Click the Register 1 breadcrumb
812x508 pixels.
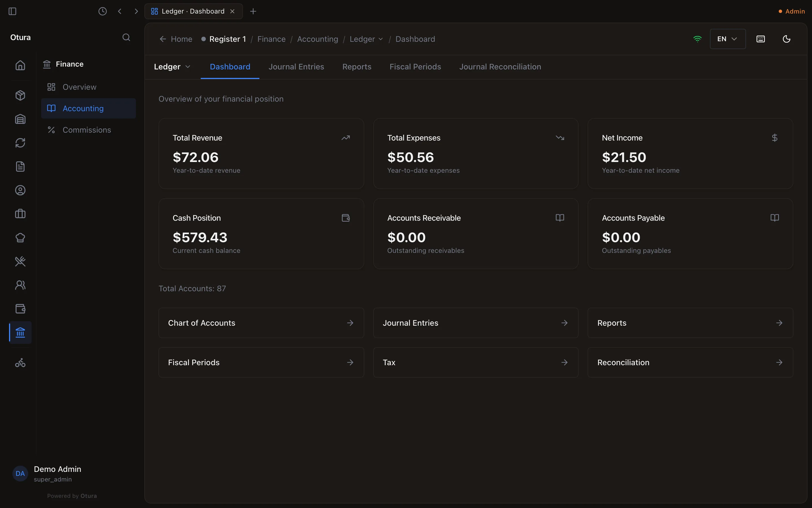[224, 39]
